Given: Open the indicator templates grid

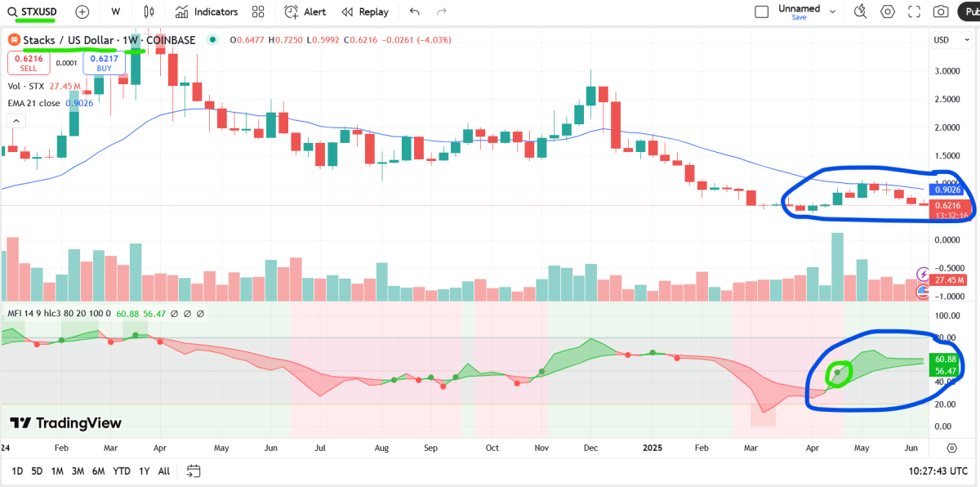Looking at the screenshot, I should click(259, 11).
